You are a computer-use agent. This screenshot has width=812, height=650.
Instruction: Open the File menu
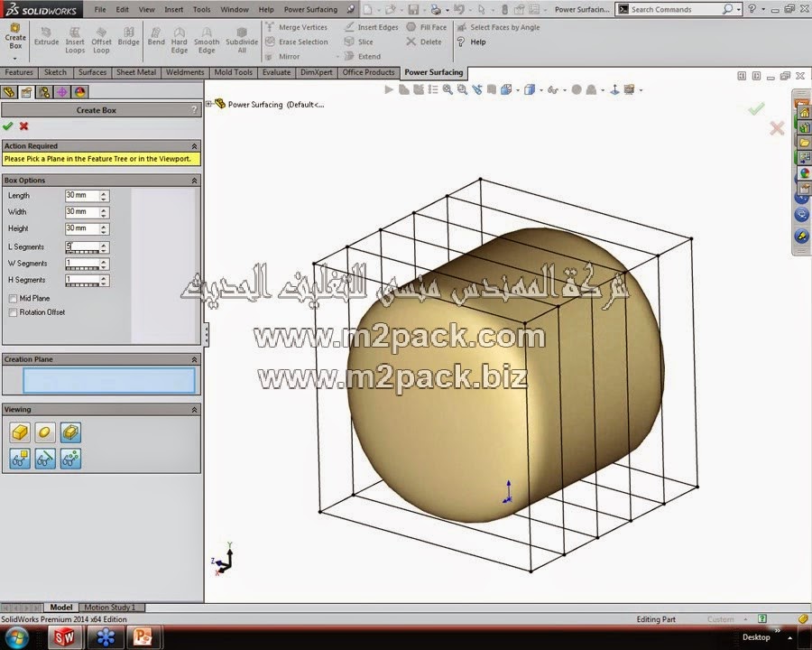[100, 9]
